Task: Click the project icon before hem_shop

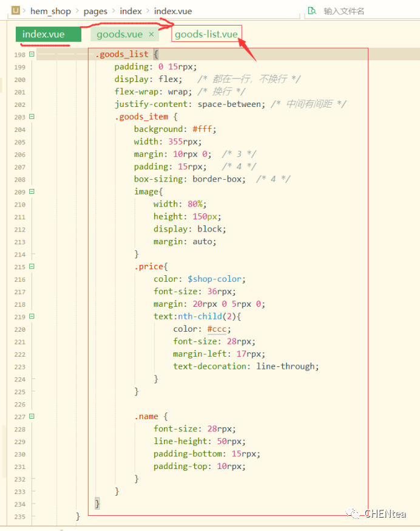Action: pyautogui.click(x=16, y=11)
